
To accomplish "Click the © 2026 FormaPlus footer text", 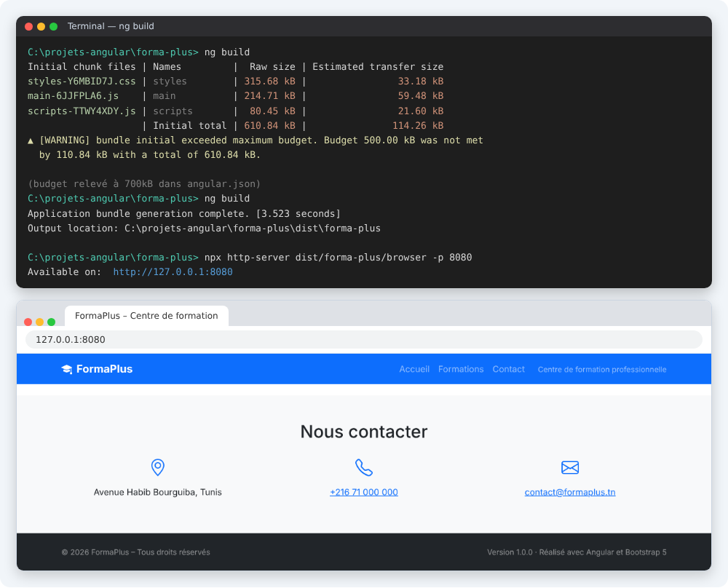I will point(135,552).
